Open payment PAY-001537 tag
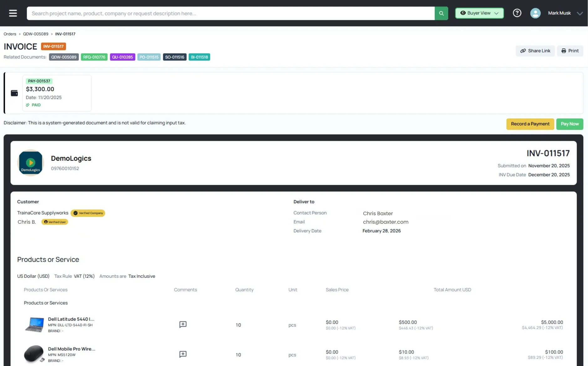 click(x=39, y=81)
